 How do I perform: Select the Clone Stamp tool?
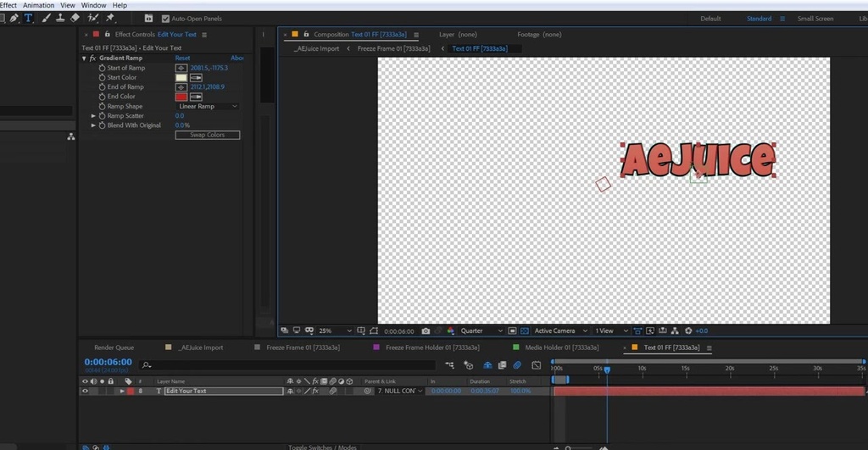tap(60, 19)
